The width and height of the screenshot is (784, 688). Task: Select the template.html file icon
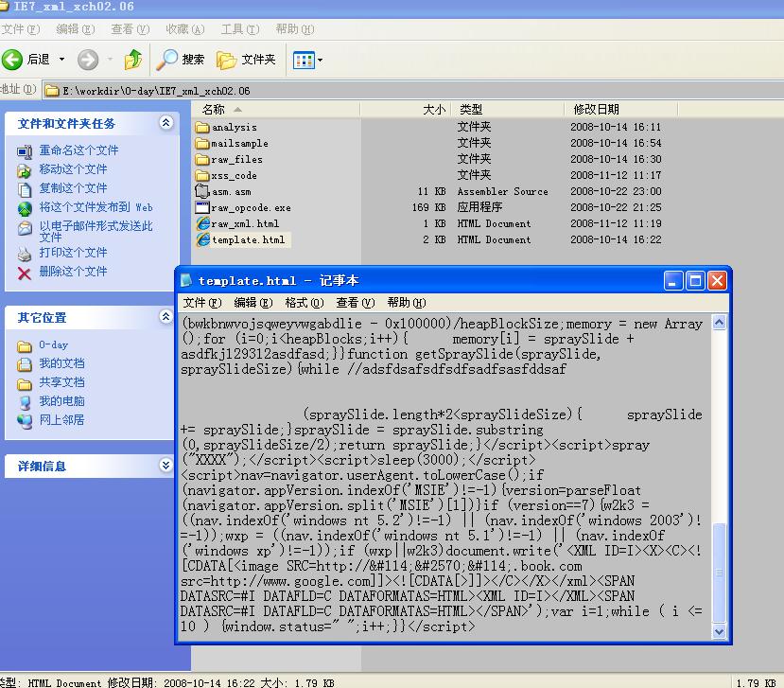click(x=202, y=239)
